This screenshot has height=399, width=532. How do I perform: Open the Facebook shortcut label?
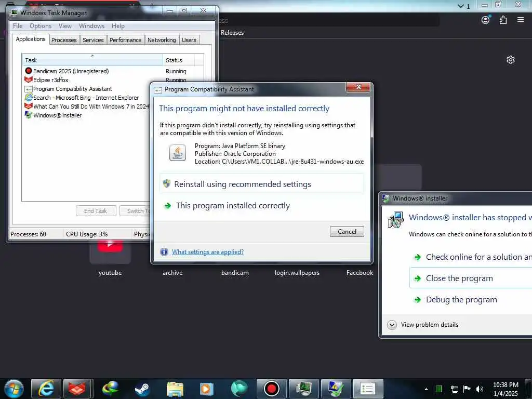pos(360,273)
